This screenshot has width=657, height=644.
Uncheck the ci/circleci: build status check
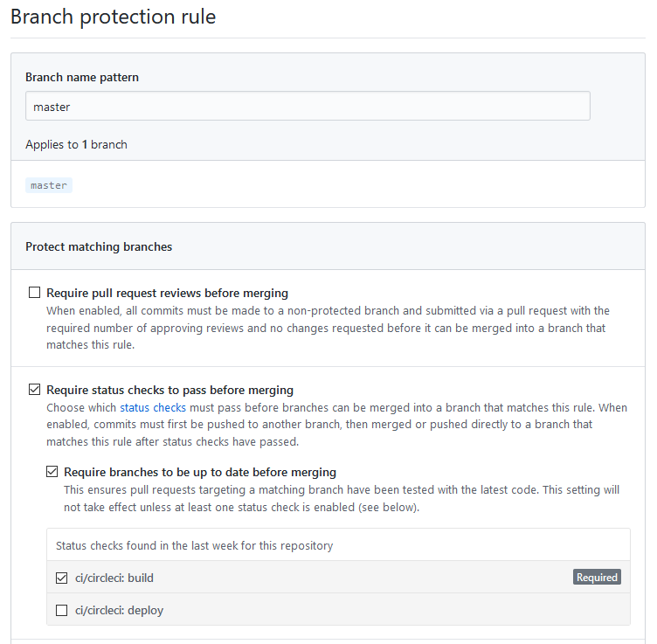click(61, 578)
